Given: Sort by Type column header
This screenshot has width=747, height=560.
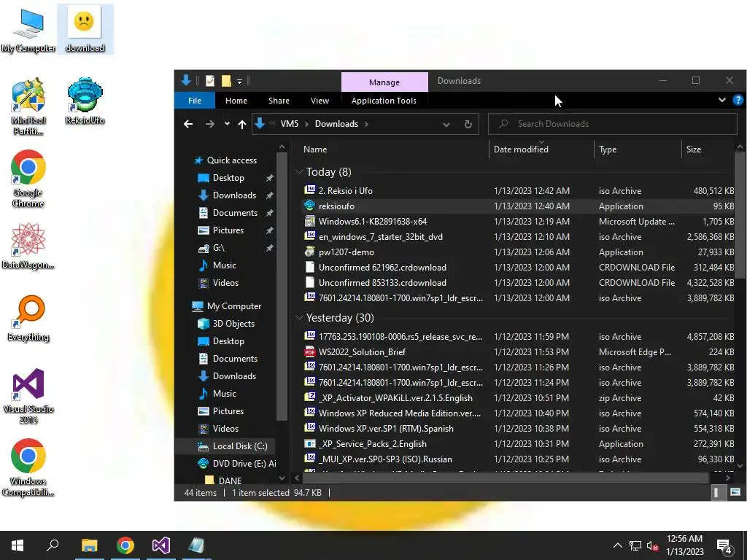Looking at the screenshot, I should coord(608,149).
